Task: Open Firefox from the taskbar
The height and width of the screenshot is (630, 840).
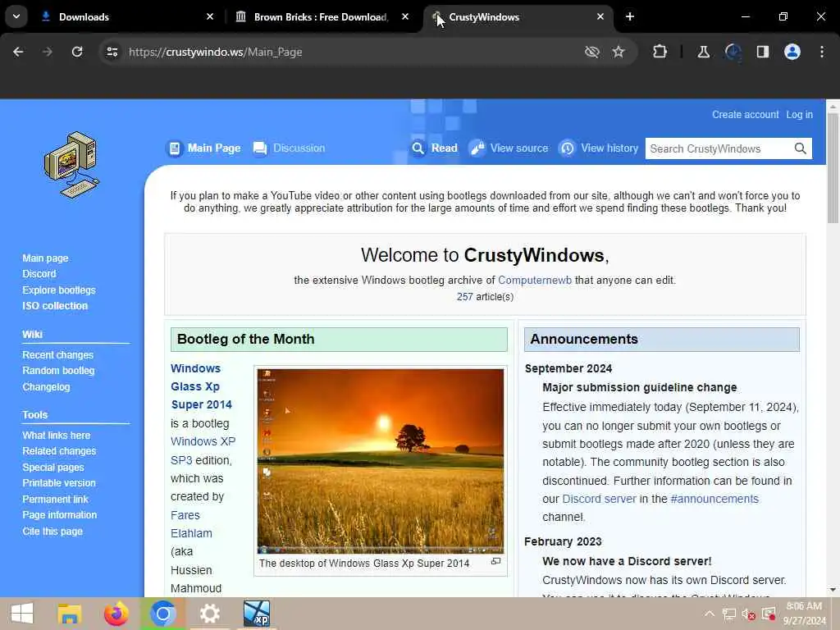Action: [116, 614]
